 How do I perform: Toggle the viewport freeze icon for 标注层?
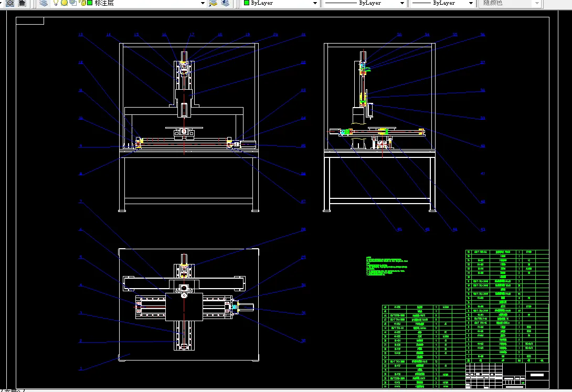[72, 3]
